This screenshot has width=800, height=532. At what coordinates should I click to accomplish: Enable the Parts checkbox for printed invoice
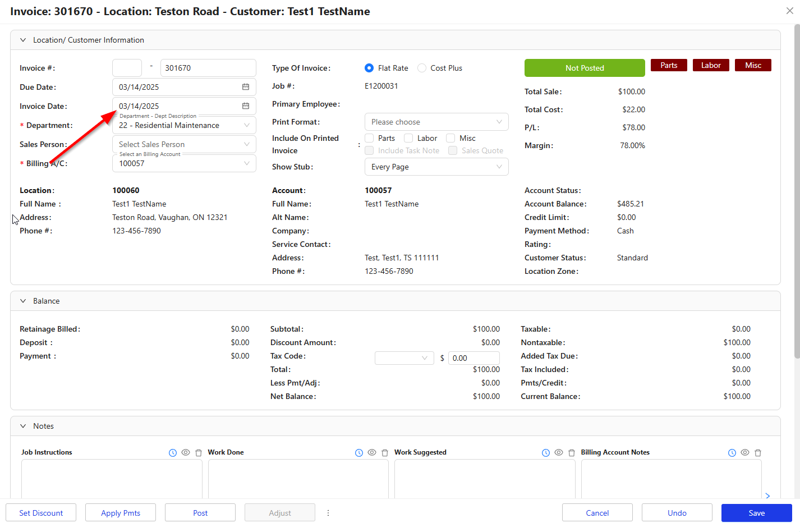tap(369, 138)
